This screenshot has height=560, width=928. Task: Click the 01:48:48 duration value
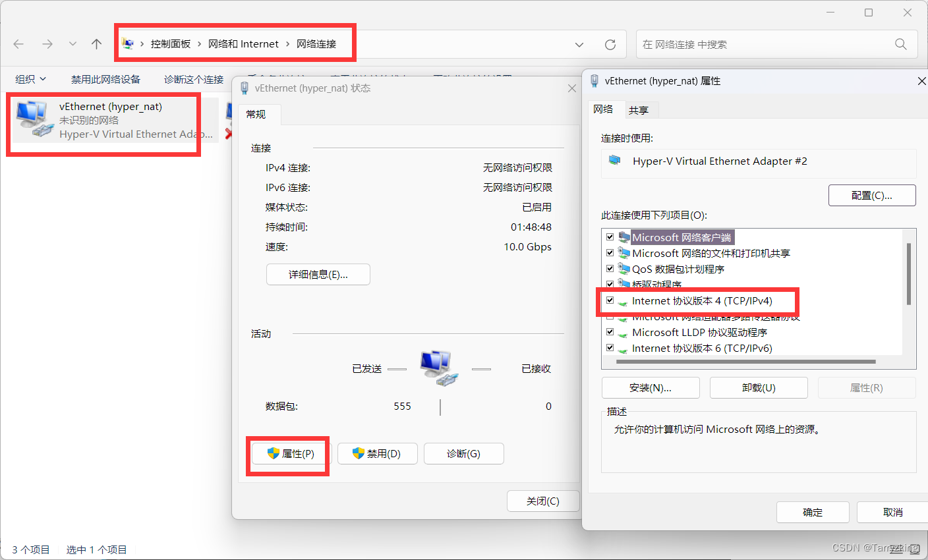531,227
